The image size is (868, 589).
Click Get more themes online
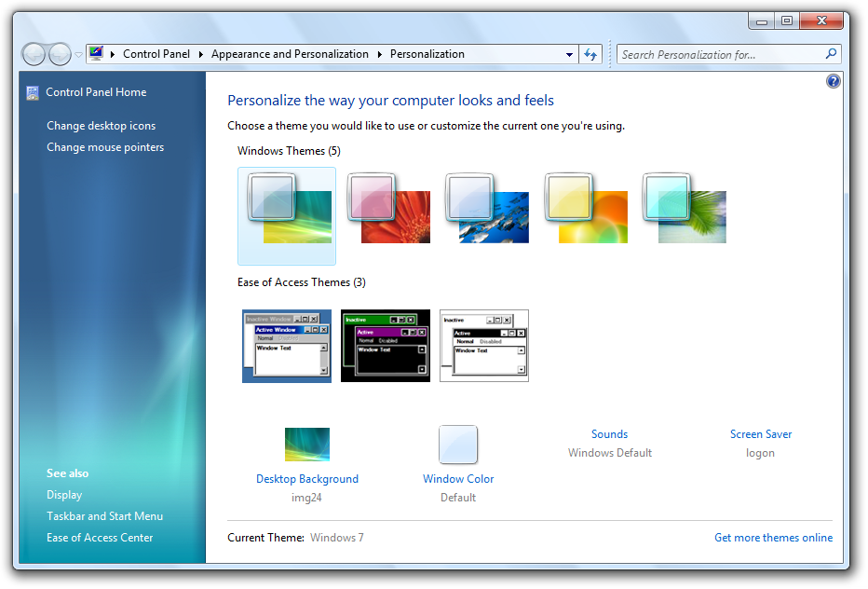click(773, 538)
